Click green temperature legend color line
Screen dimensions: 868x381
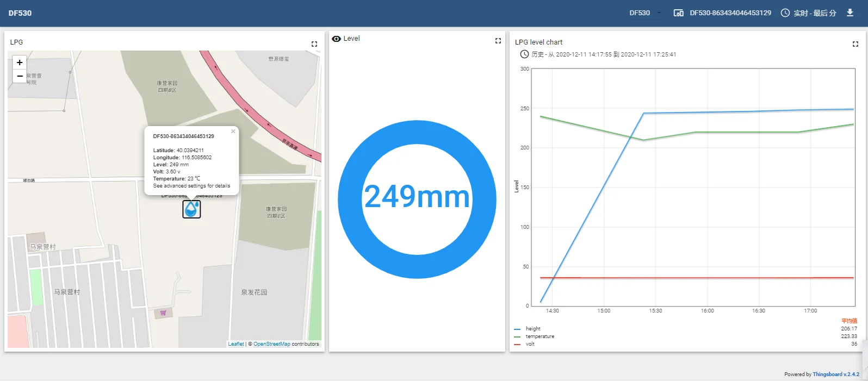tap(517, 336)
